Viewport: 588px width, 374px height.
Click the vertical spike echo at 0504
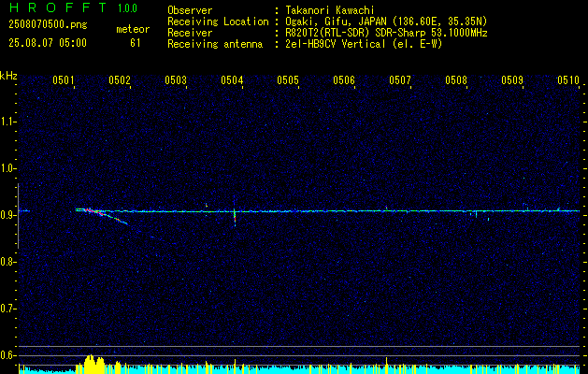tap(235, 212)
